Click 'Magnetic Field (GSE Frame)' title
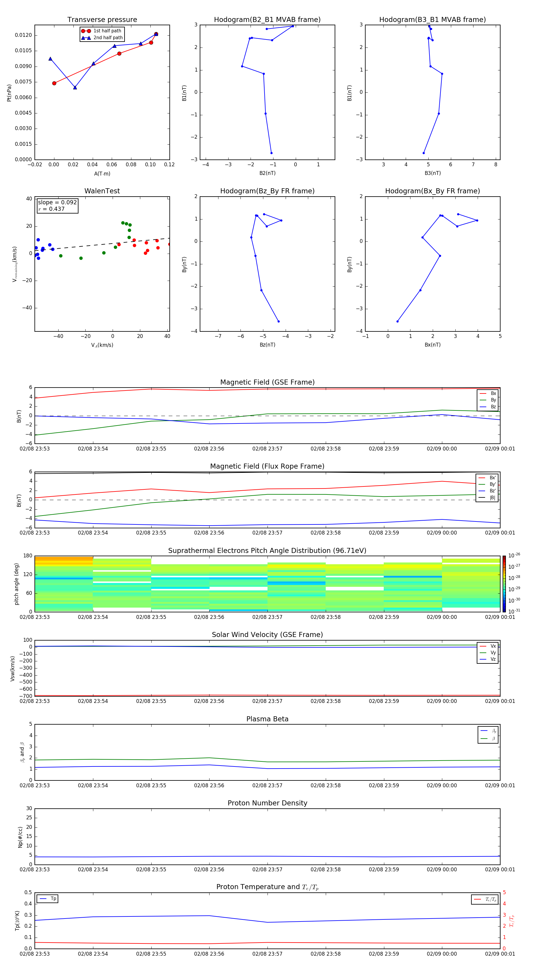This screenshot has width=535, height=980. [267, 382]
